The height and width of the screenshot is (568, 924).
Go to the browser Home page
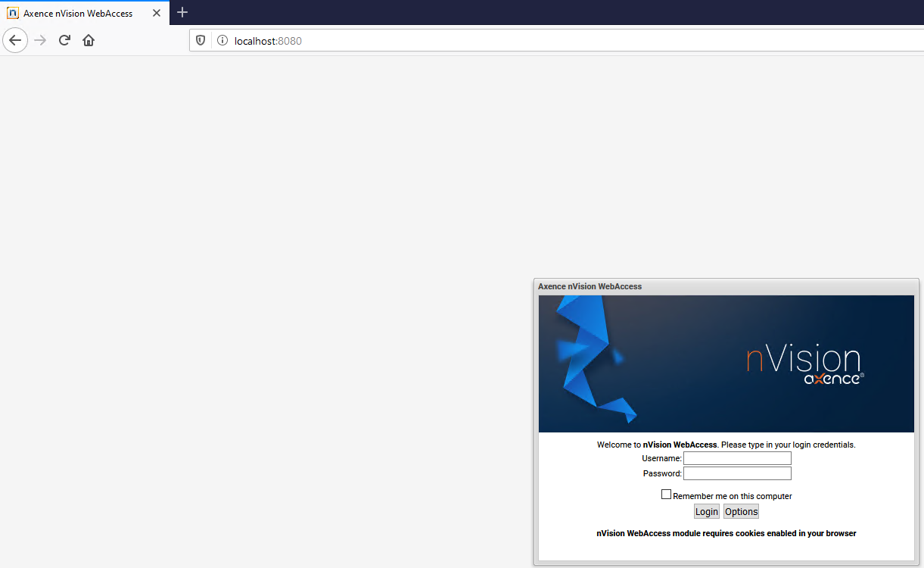pyautogui.click(x=89, y=40)
